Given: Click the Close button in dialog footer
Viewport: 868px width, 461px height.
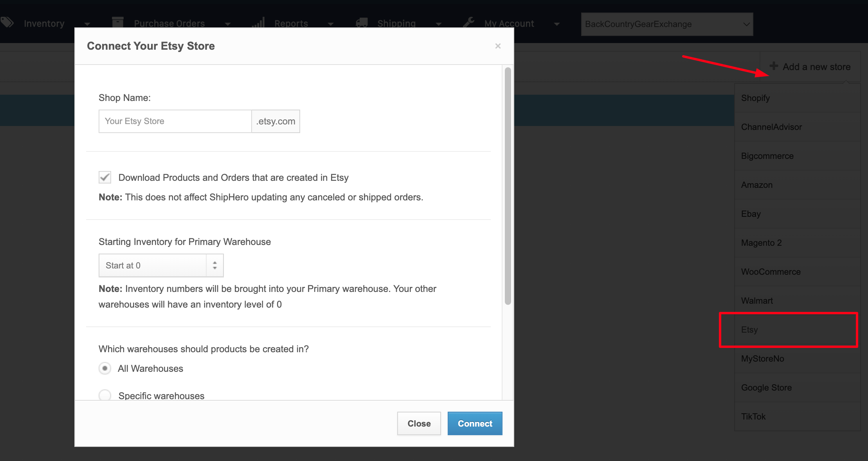Looking at the screenshot, I should coord(419,423).
